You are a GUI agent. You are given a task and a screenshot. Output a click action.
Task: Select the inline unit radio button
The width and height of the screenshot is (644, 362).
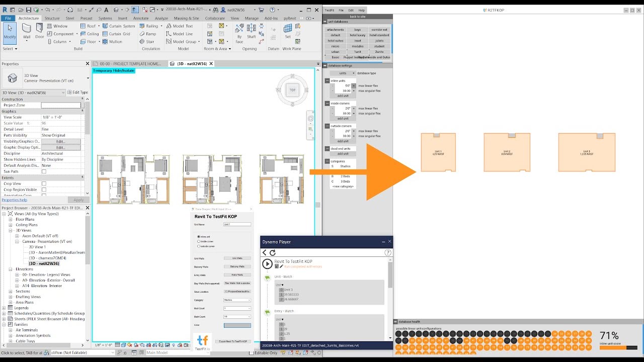(199, 236)
